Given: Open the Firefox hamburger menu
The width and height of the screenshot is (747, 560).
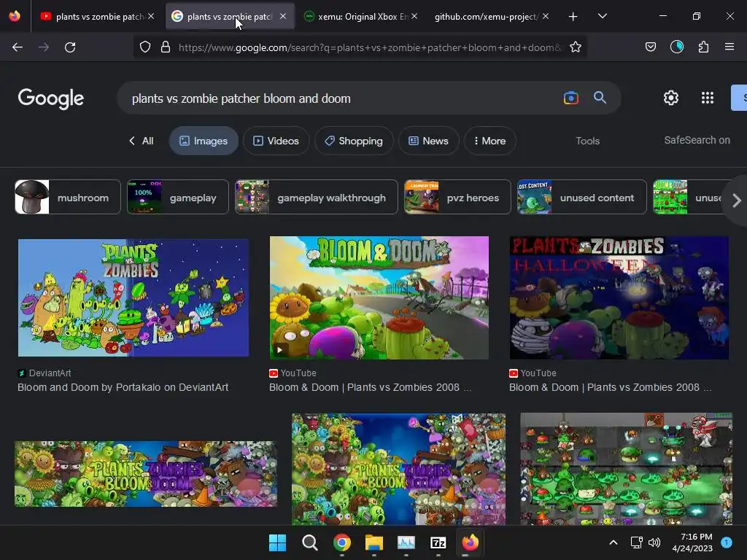Looking at the screenshot, I should [729, 47].
